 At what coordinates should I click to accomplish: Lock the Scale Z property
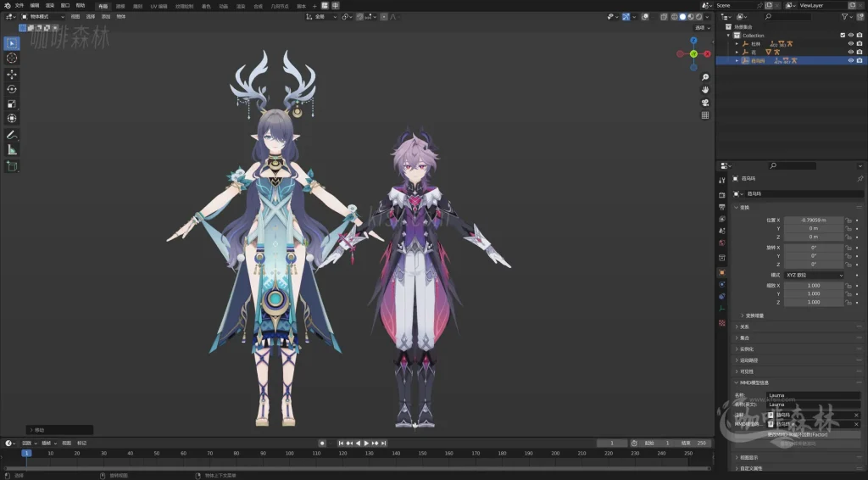849,302
